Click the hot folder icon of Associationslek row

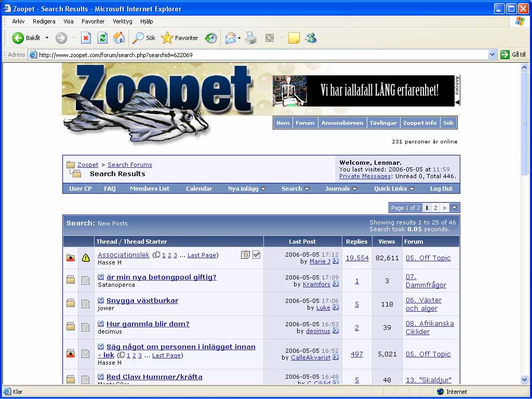[x=71, y=258]
